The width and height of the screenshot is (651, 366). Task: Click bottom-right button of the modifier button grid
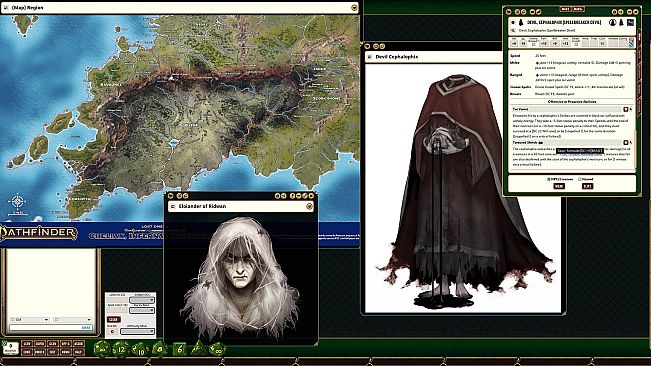pos(79,352)
